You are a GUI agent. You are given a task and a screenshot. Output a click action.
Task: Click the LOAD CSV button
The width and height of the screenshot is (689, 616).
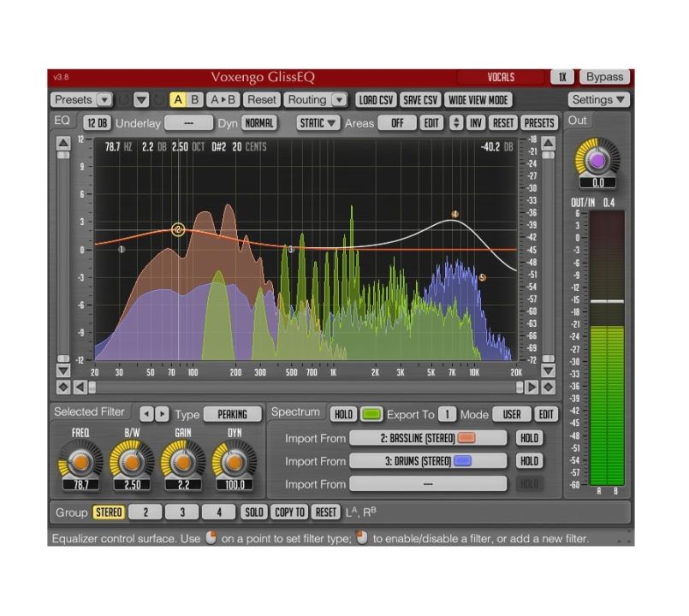376,100
